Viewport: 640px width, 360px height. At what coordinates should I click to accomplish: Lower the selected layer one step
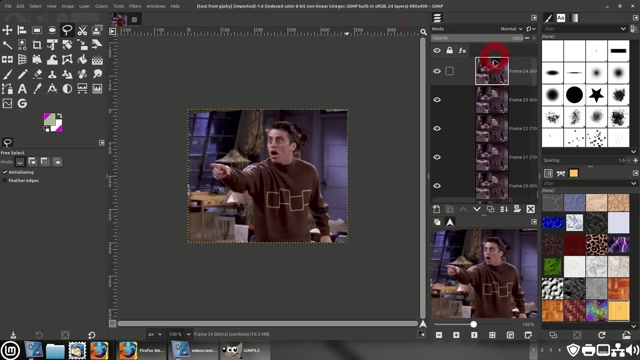coord(477,209)
